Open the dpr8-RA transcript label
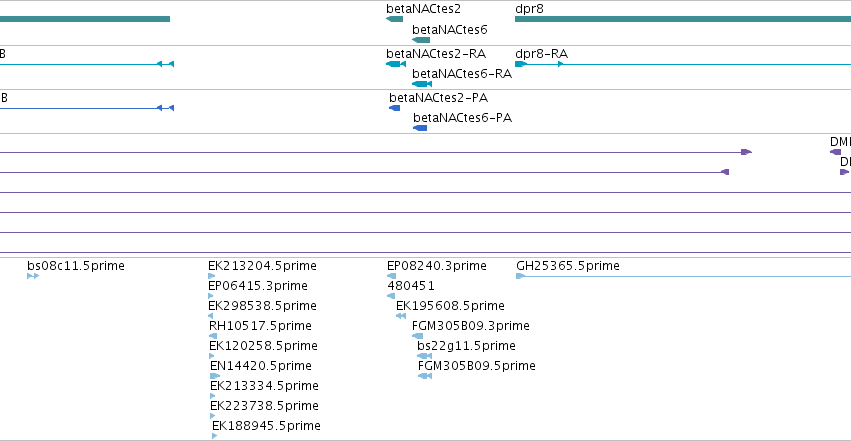851x441 pixels. pyautogui.click(x=541, y=54)
